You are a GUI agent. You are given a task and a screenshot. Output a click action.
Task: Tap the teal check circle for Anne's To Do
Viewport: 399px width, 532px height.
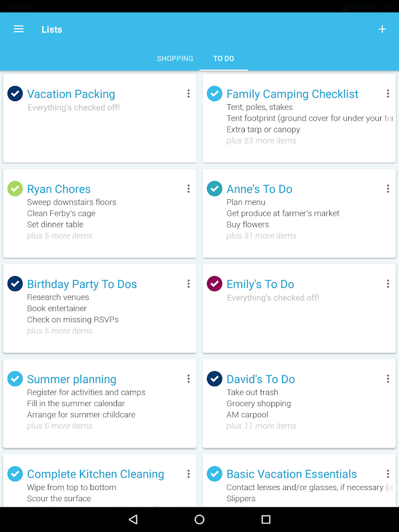pyautogui.click(x=214, y=189)
